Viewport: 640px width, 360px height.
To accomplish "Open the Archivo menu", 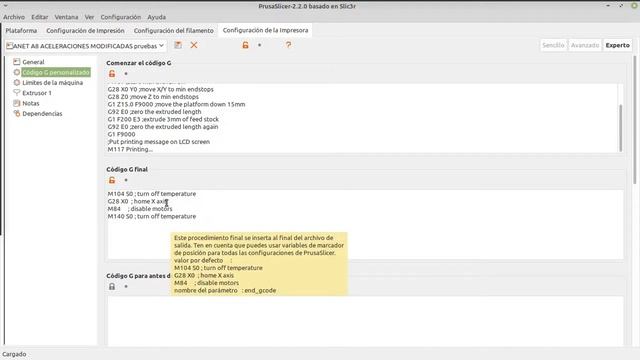I will click(x=14, y=17).
